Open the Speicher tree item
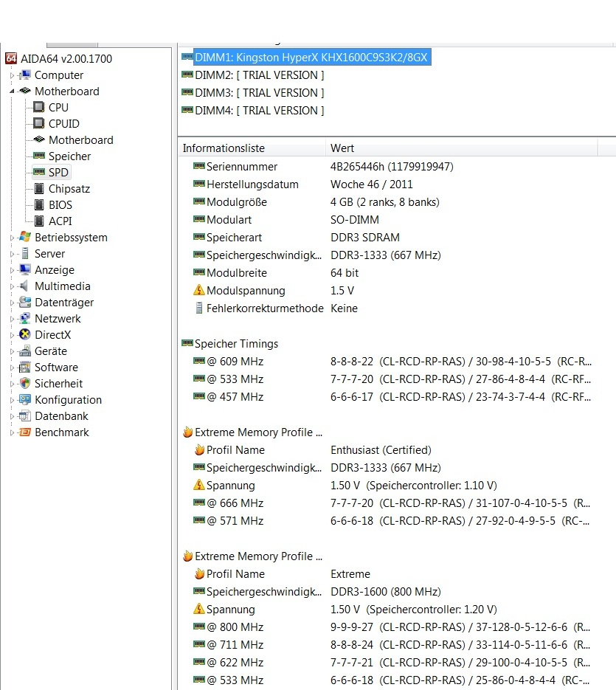616x690 pixels. point(69,156)
